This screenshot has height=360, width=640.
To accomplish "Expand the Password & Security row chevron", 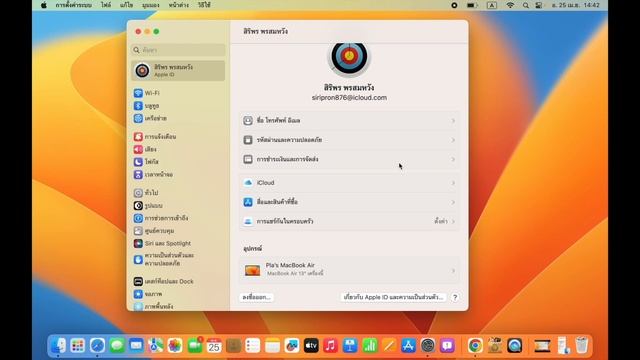I will point(453,140).
